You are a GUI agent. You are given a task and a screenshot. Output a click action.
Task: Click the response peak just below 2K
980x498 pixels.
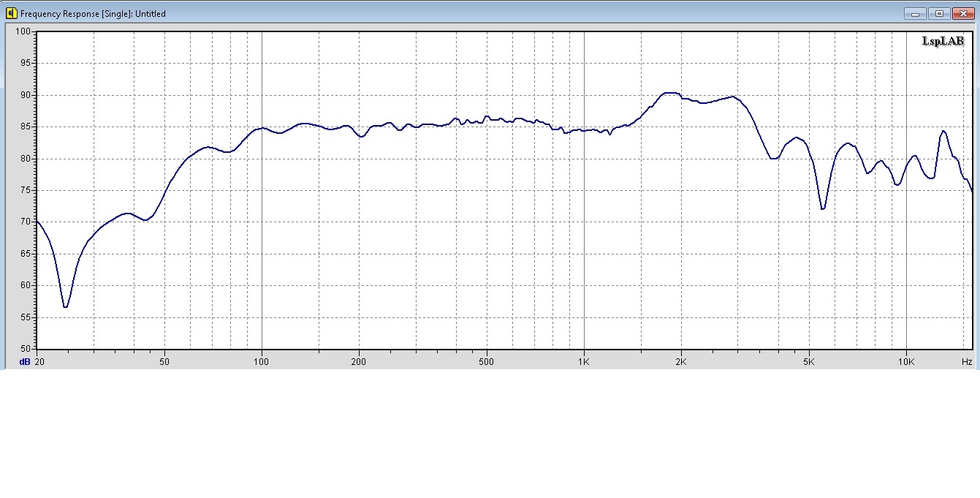pyautogui.click(x=669, y=93)
